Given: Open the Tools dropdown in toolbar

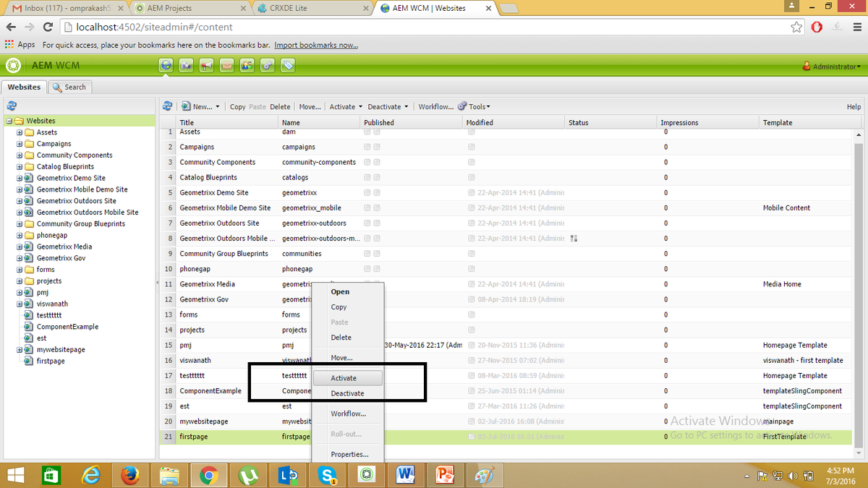Looking at the screenshot, I should [x=475, y=107].
